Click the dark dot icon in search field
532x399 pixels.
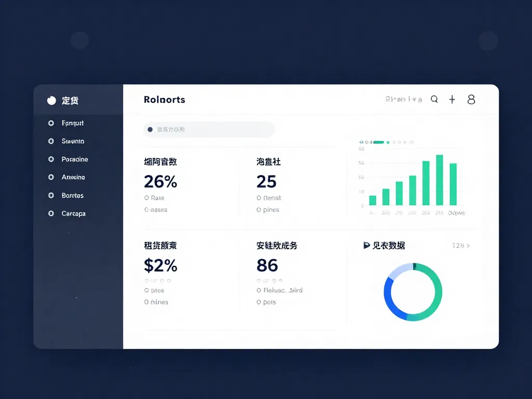[x=150, y=129]
